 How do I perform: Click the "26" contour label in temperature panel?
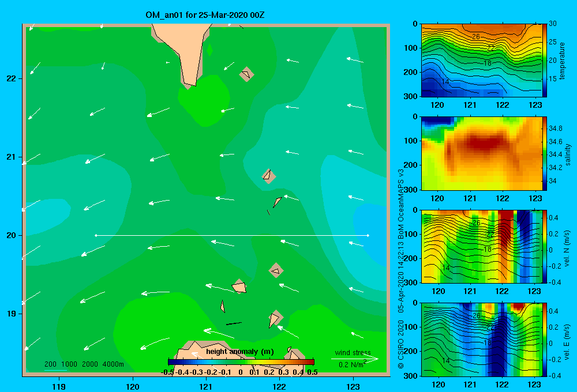[x=476, y=37]
